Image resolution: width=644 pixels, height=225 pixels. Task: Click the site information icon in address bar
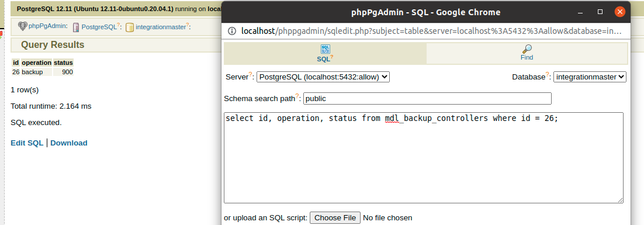232,31
